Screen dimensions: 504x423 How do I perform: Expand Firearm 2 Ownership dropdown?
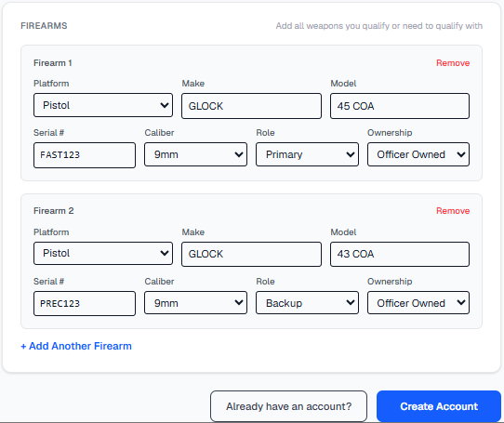(418, 303)
